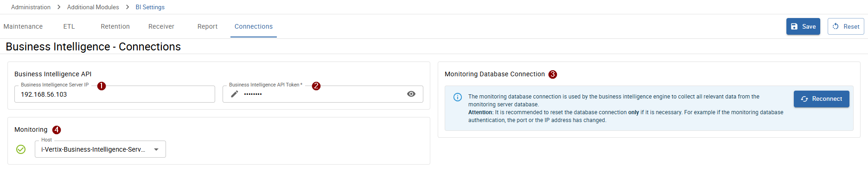Image resolution: width=868 pixels, height=172 pixels.
Task: Focus the Business Intelligence API Token field
Action: tap(323, 94)
